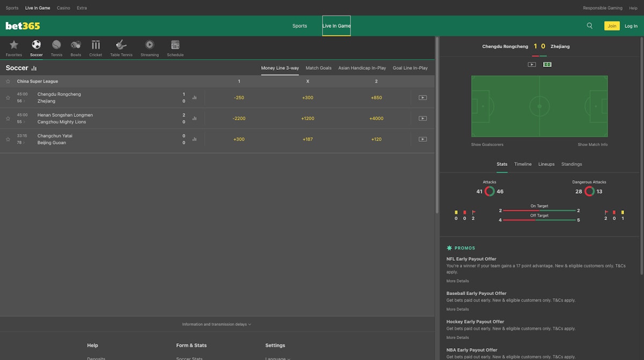Favorite the China Super League star
644x360 pixels.
click(x=8, y=82)
